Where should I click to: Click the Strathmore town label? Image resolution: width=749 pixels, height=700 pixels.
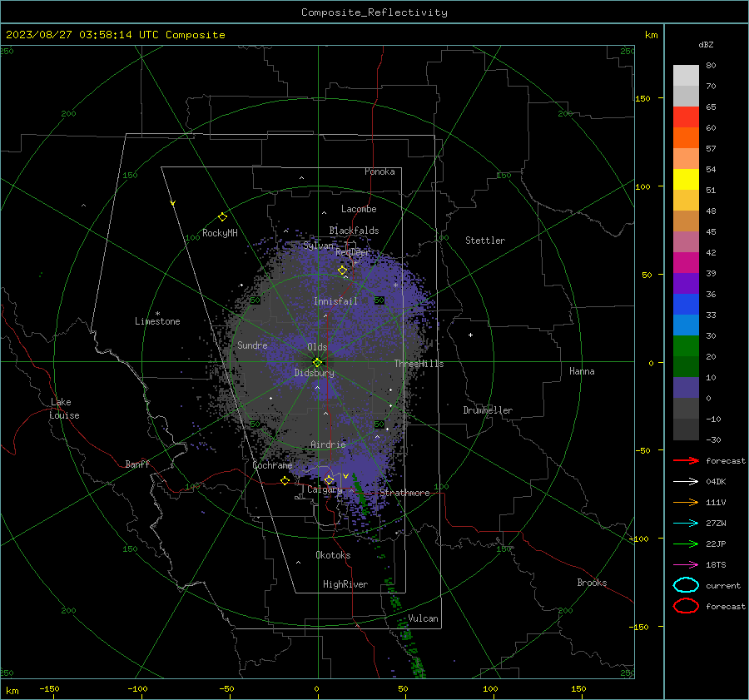click(404, 493)
